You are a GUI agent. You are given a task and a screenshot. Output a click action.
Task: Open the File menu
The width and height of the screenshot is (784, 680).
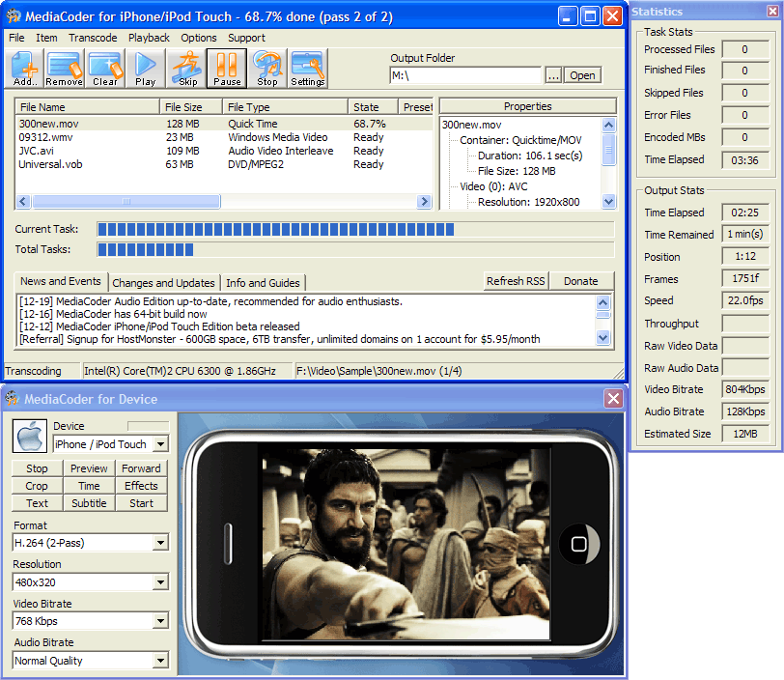tap(16, 38)
